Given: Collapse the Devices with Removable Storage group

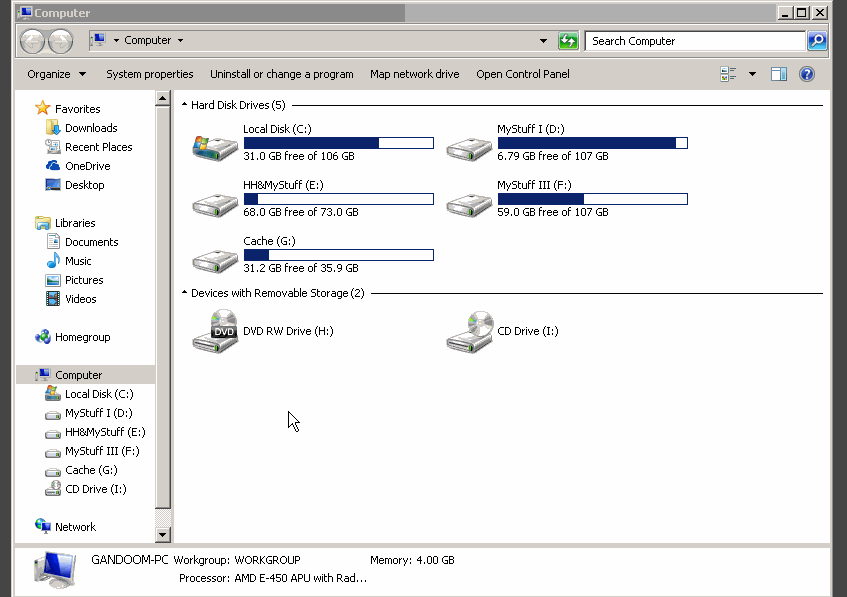Looking at the screenshot, I should [x=184, y=292].
